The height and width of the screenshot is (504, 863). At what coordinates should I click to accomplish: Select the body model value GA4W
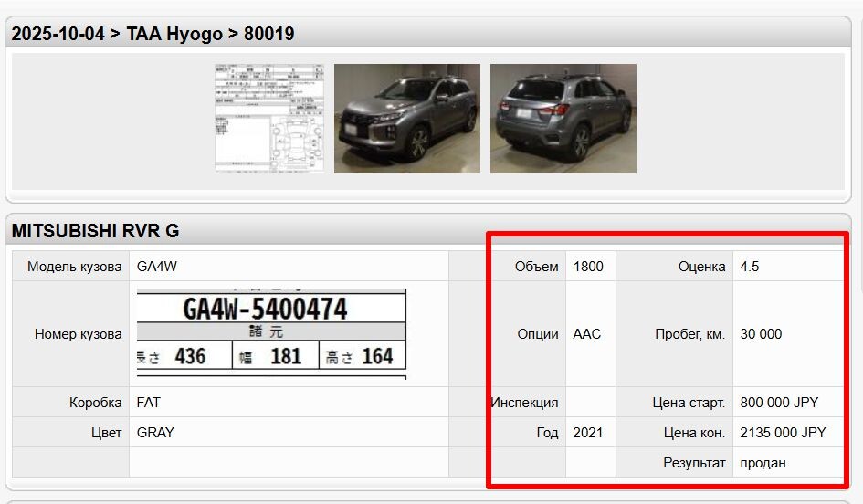tap(157, 267)
